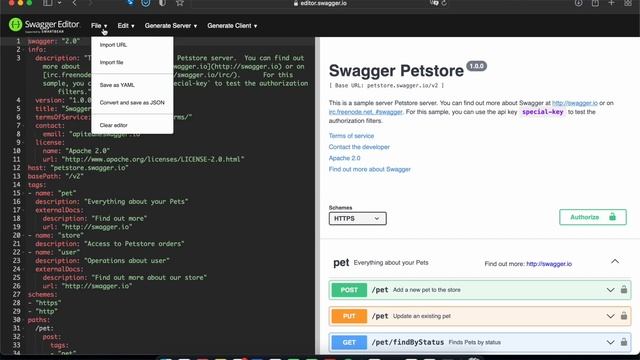Click editor line 30 paths key

38,320
